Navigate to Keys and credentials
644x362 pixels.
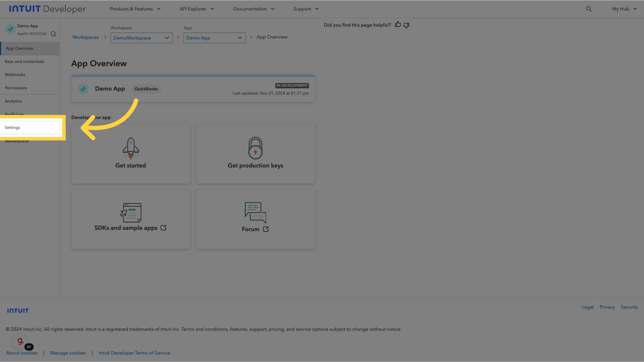[24, 61]
